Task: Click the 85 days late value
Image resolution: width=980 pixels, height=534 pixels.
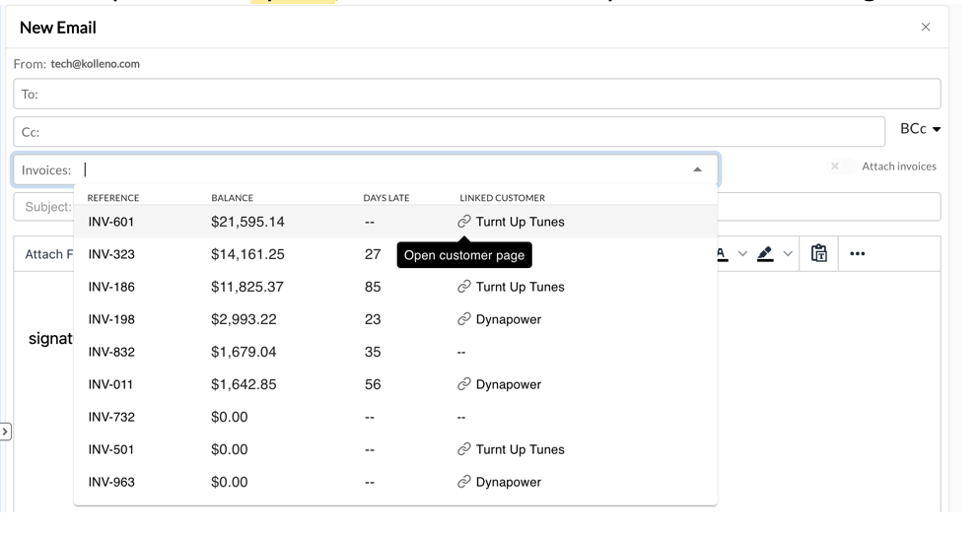Action: click(373, 287)
